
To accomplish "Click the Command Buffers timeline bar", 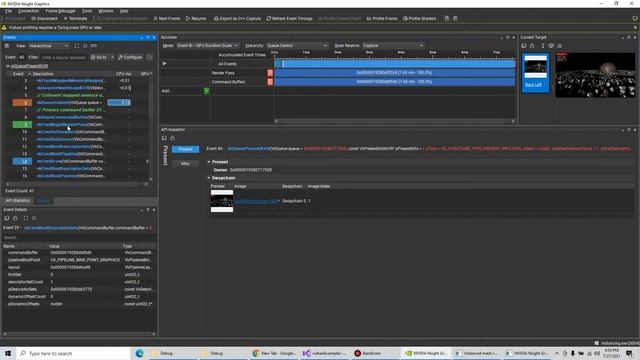I will click(x=395, y=82).
